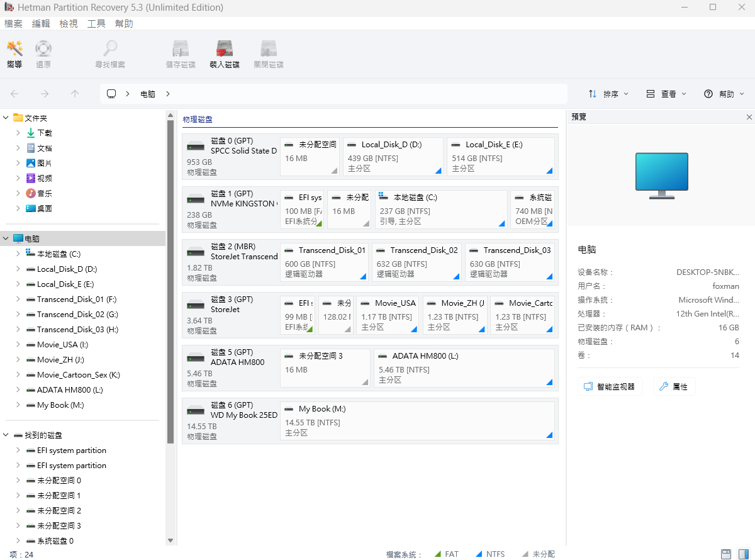The width and height of the screenshot is (755, 560).
Task: Select 视频 videos folder in tree
Action: [x=45, y=179]
